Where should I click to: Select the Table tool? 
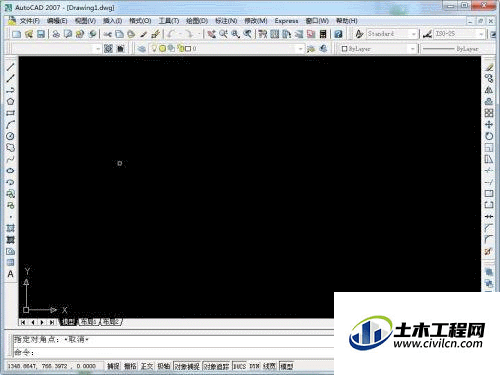(10, 263)
